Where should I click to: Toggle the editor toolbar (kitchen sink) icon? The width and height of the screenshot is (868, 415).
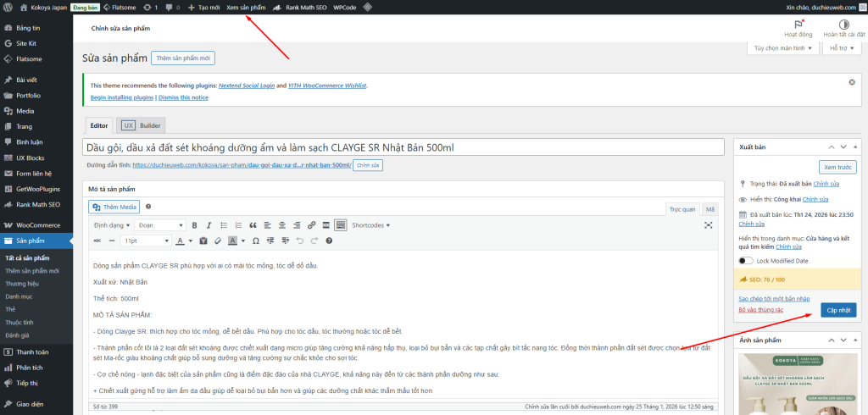pos(341,225)
